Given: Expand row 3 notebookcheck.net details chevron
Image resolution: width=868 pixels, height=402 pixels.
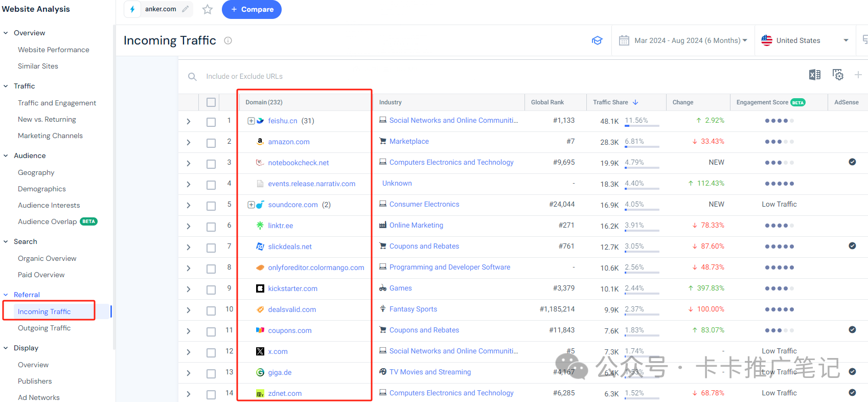Looking at the screenshot, I should [189, 164].
